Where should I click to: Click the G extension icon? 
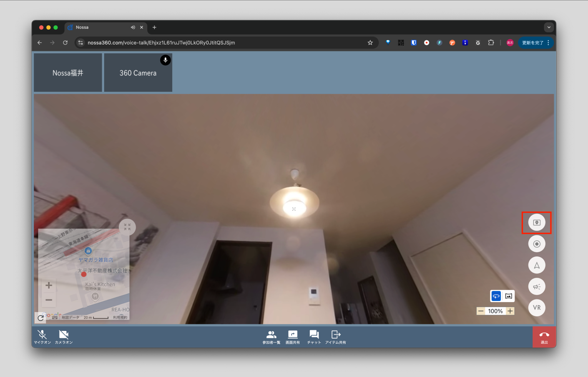tap(478, 43)
